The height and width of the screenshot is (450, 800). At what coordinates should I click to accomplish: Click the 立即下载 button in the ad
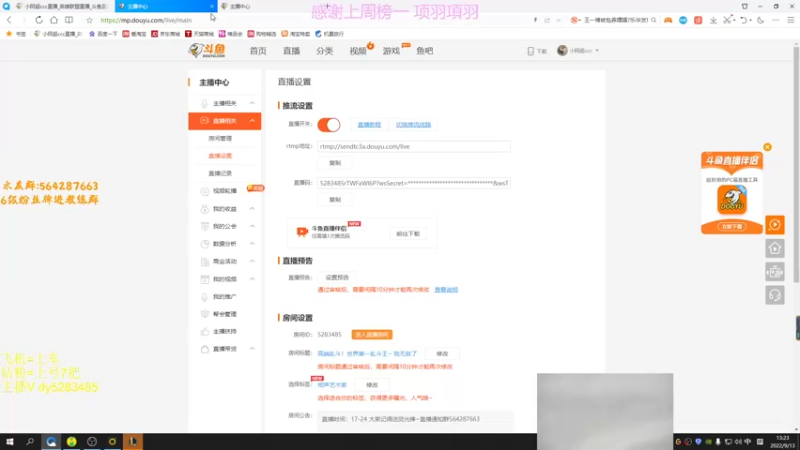pyautogui.click(x=732, y=227)
